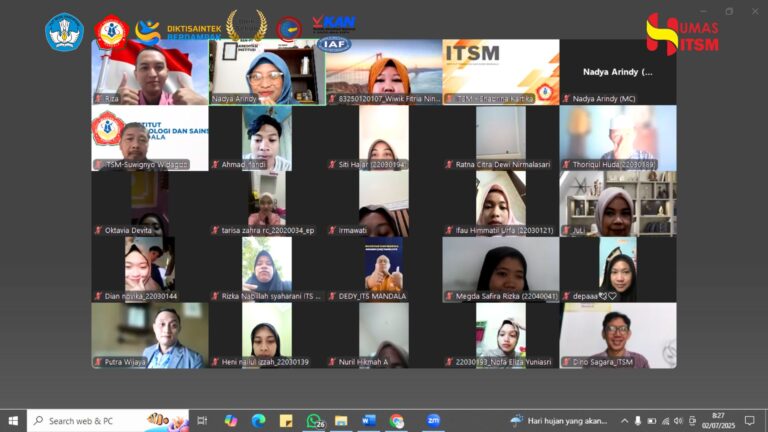The image size is (768, 432).
Task: Select Dian novika_22030144 video tile
Action: pyautogui.click(x=150, y=269)
